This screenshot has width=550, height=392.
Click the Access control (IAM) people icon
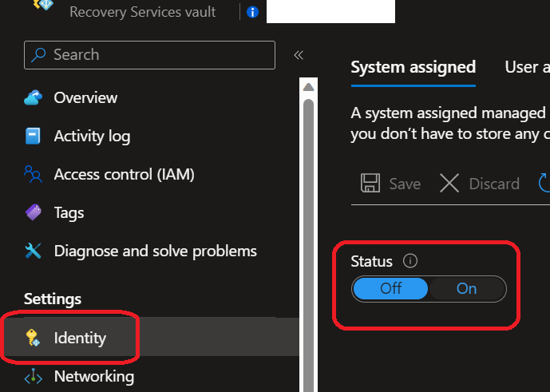(x=33, y=174)
